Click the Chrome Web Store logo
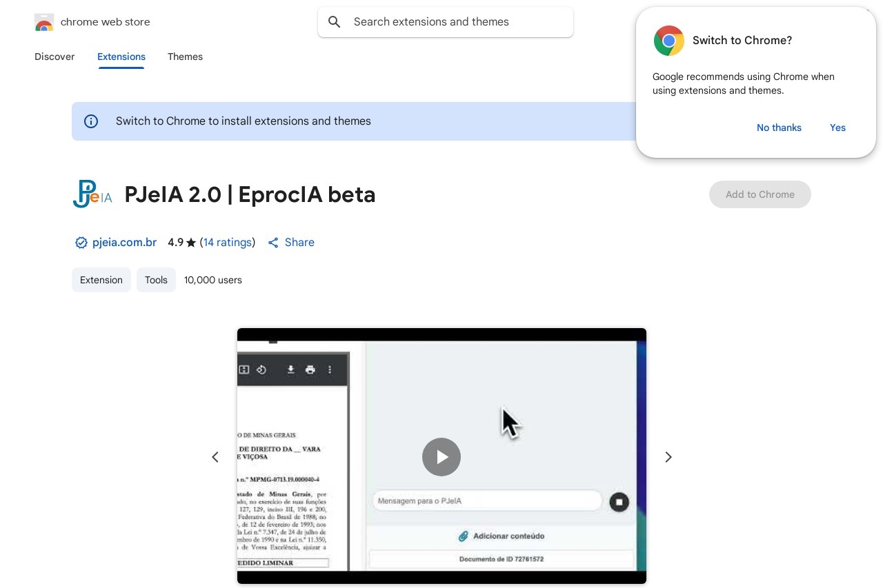Screen dimensions: 883x588 tap(44, 22)
